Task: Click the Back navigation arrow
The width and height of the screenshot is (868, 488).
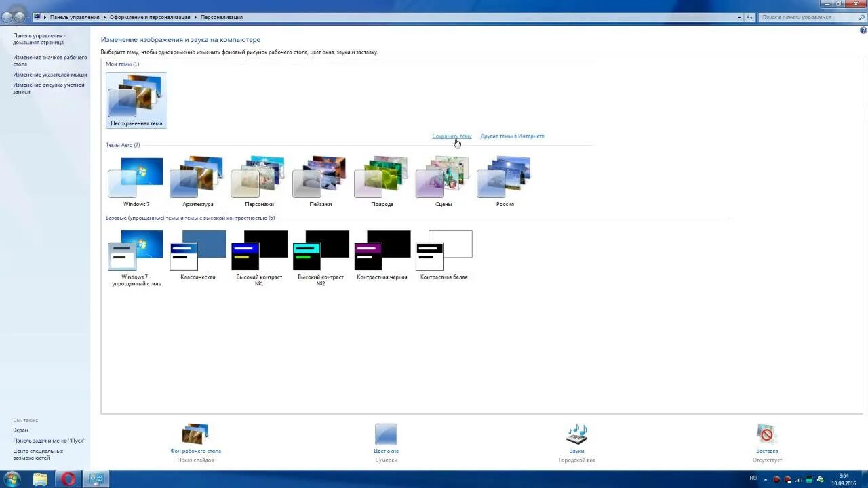Action: pyautogui.click(x=7, y=17)
